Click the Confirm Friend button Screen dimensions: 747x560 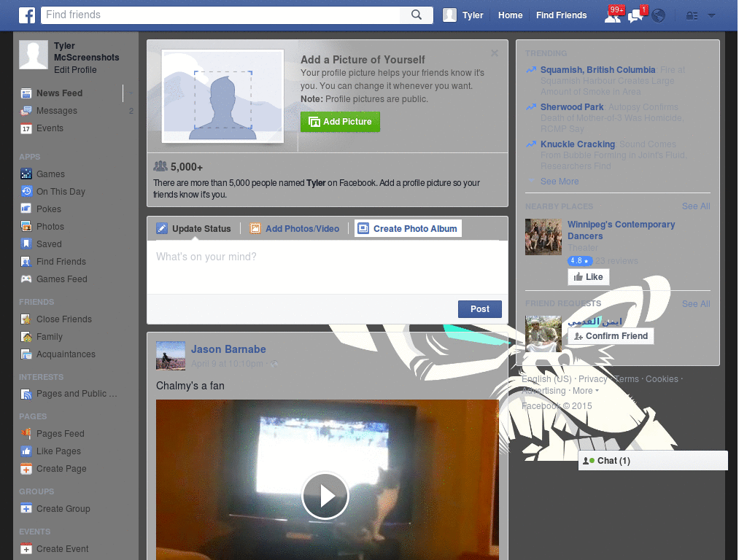coord(611,336)
